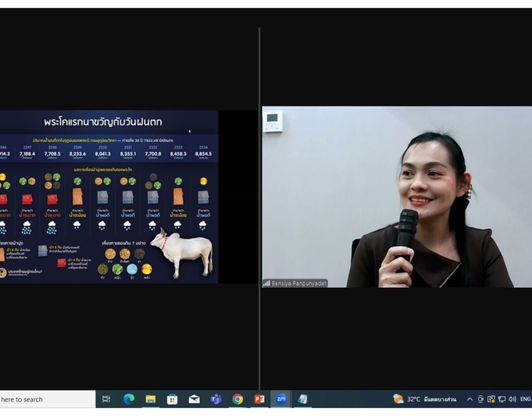Image resolution: width=532 pixels, height=416 pixels.
Task: Click the white cow illustration on slide
Action: [182, 253]
